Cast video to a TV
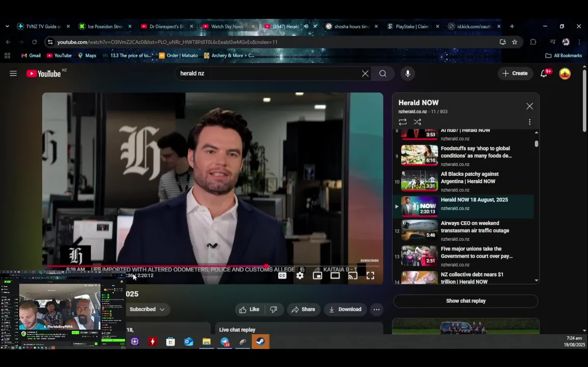Viewport: 588px width, 367px height. tap(353, 276)
